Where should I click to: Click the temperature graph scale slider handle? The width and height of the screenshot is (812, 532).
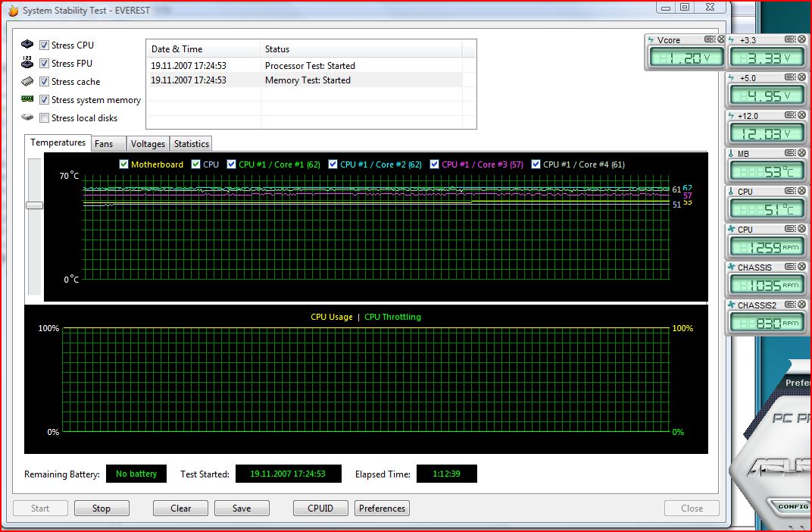click(x=35, y=205)
